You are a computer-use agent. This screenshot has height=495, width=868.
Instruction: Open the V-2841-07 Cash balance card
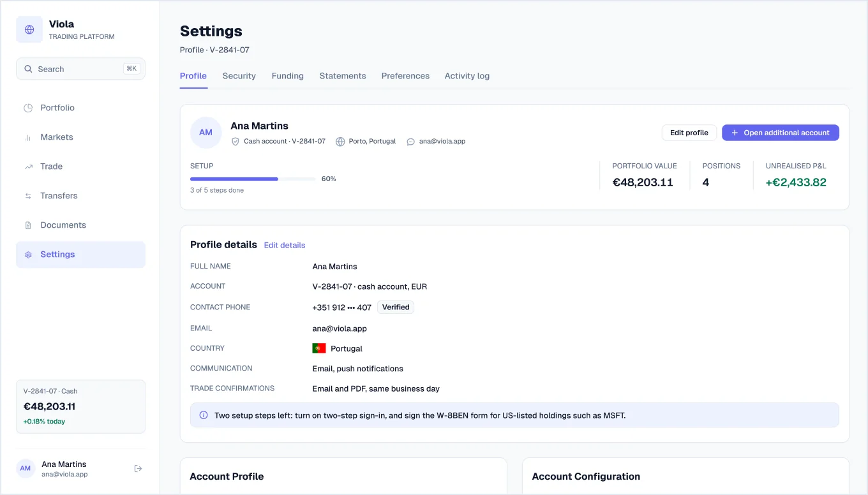[x=80, y=407]
